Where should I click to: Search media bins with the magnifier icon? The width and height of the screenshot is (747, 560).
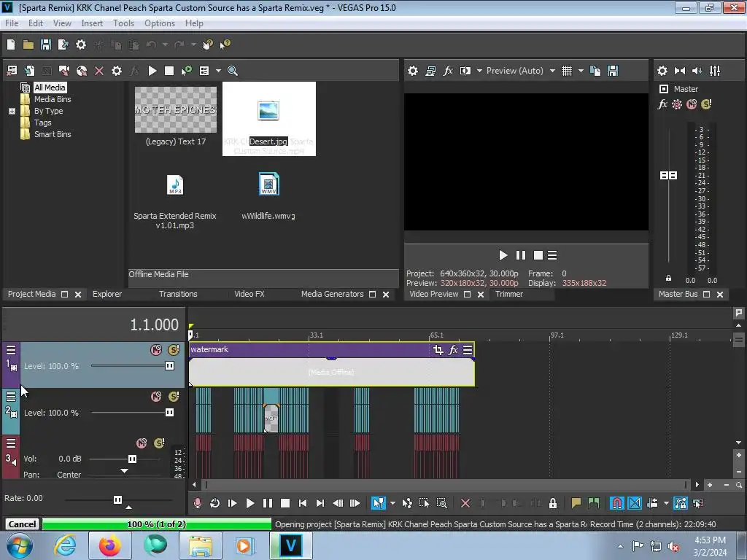click(x=233, y=71)
